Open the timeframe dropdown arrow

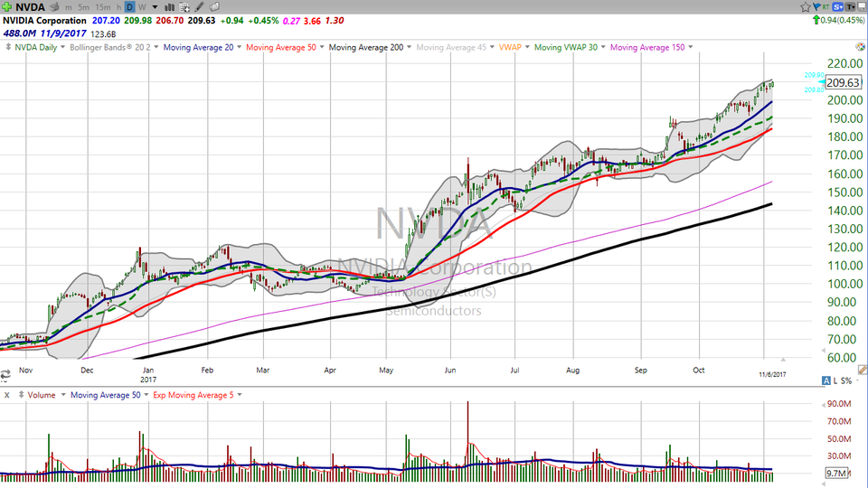tap(155, 7)
